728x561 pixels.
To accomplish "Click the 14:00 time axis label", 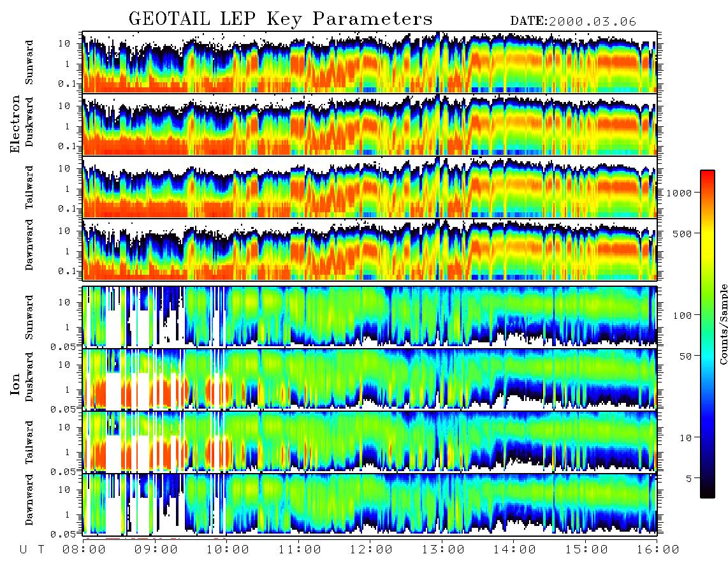I will click(514, 550).
